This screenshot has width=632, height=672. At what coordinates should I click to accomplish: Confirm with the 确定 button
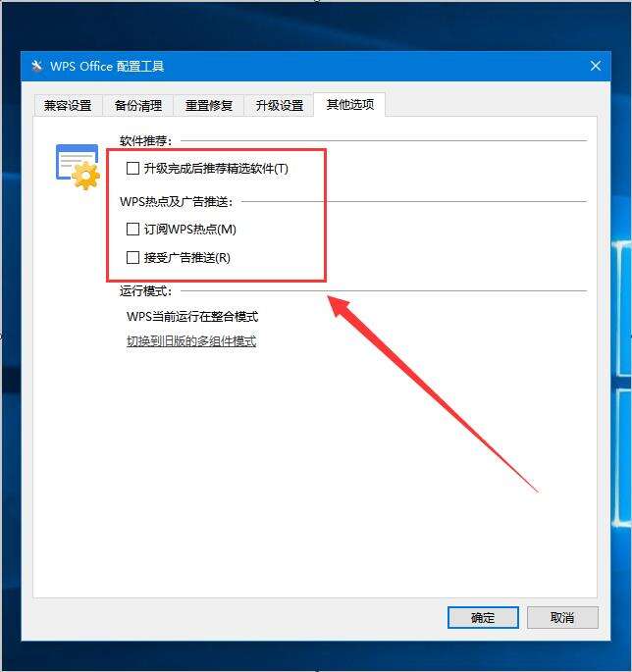click(x=483, y=618)
